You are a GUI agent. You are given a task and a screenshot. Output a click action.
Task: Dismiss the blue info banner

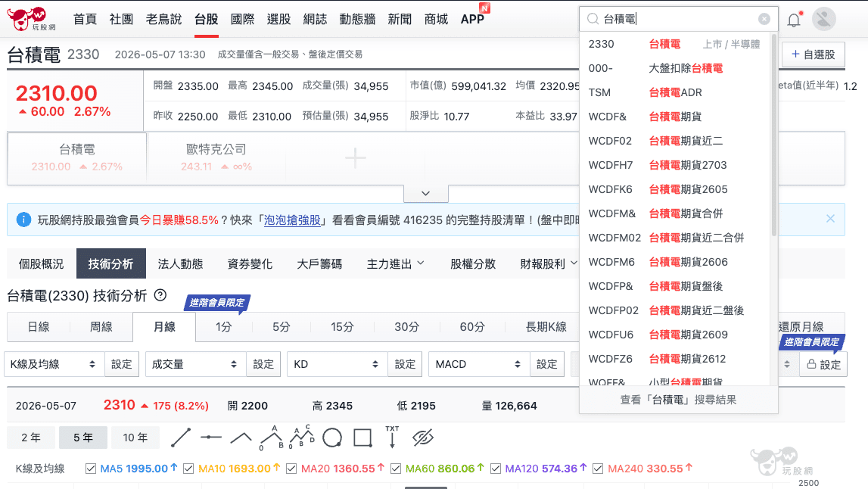[830, 219]
